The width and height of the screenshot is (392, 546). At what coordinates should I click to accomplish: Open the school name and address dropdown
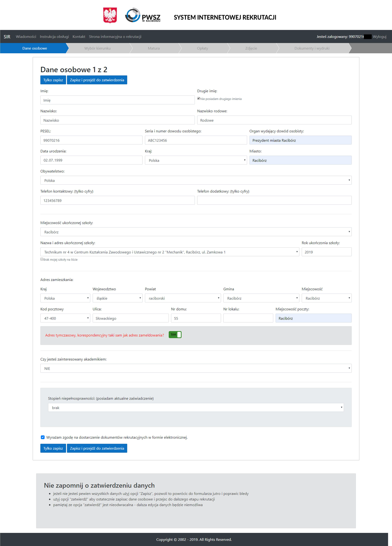click(x=170, y=252)
